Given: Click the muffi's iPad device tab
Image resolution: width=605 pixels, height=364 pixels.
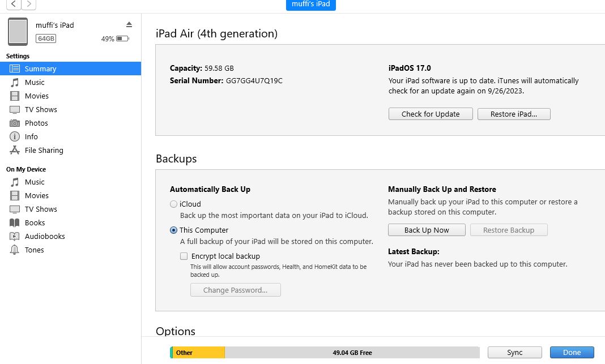Looking at the screenshot, I should pyautogui.click(x=311, y=5).
